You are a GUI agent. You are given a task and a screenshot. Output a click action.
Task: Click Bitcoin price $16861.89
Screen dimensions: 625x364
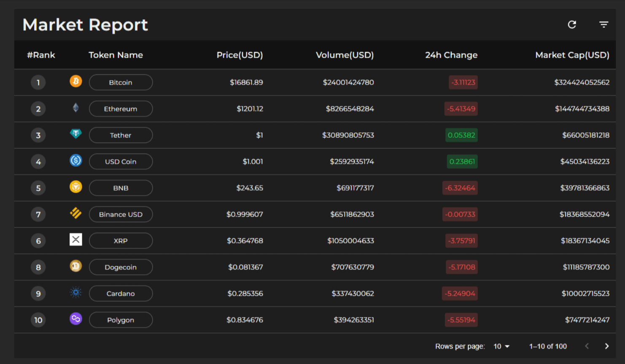(x=246, y=83)
